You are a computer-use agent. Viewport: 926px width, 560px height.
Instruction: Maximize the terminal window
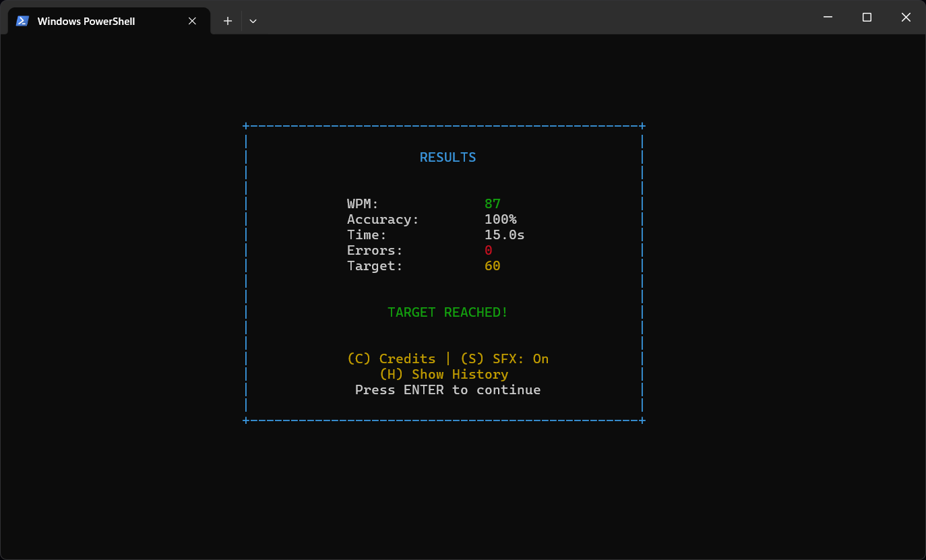[867, 18]
